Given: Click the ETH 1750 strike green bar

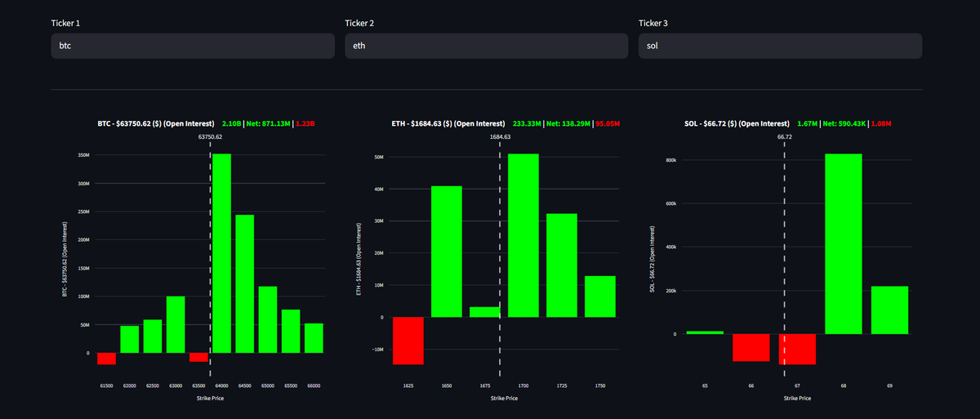Looking at the screenshot, I should [600, 296].
